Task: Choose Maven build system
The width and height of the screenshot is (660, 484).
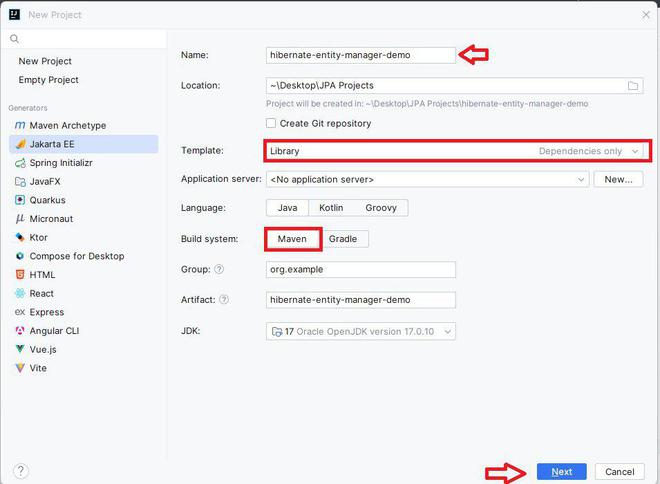Action: click(292, 239)
